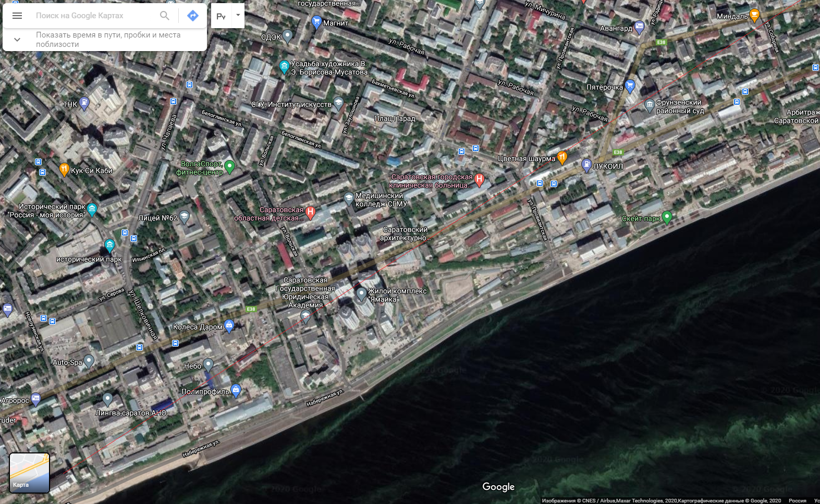Select the Агророс store pin

click(x=35, y=399)
